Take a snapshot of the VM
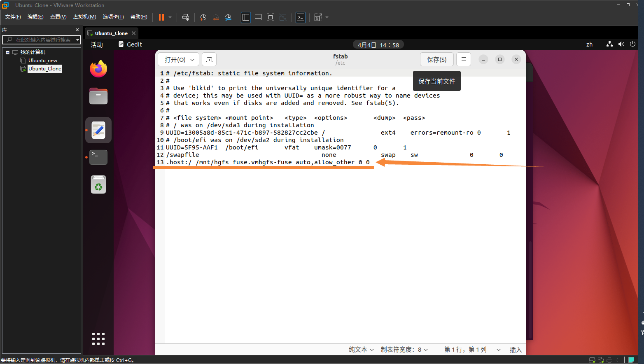The image size is (644, 364). point(203,17)
